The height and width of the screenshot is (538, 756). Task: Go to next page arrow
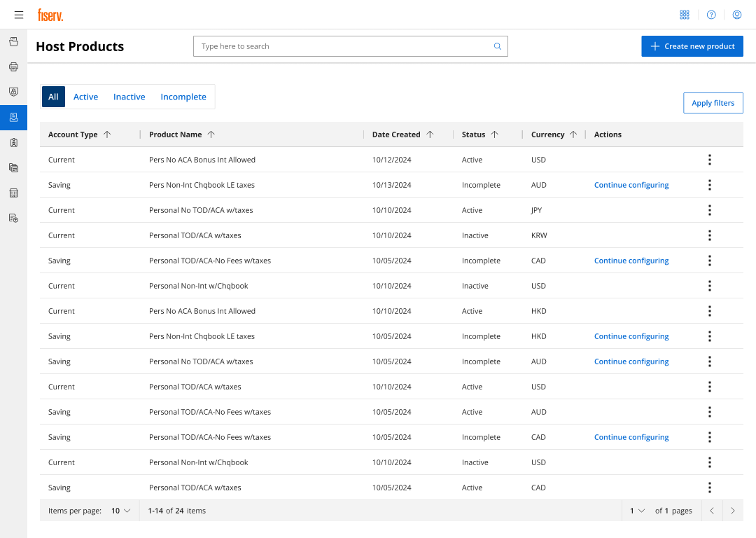coord(733,511)
